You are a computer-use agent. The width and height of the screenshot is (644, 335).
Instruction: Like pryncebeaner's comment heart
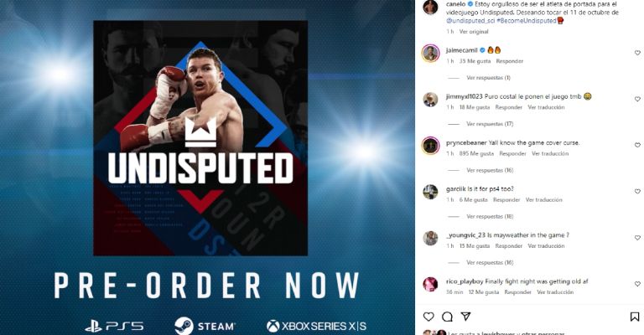(637, 145)
